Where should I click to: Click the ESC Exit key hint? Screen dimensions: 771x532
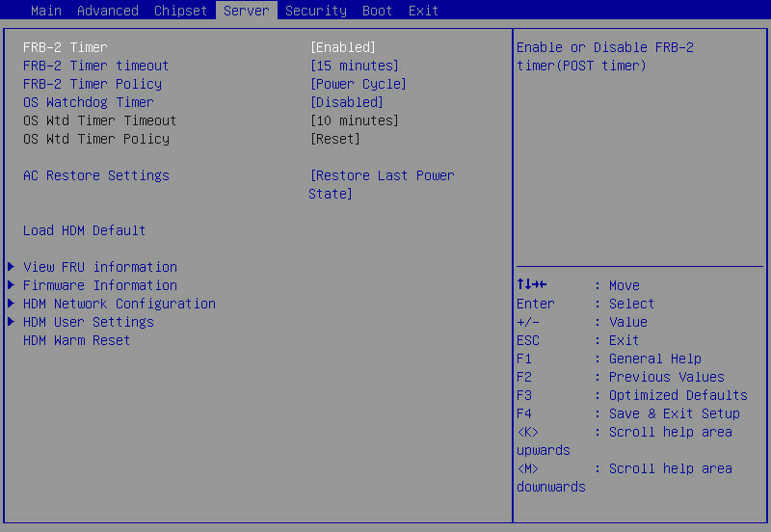point(577,340)
